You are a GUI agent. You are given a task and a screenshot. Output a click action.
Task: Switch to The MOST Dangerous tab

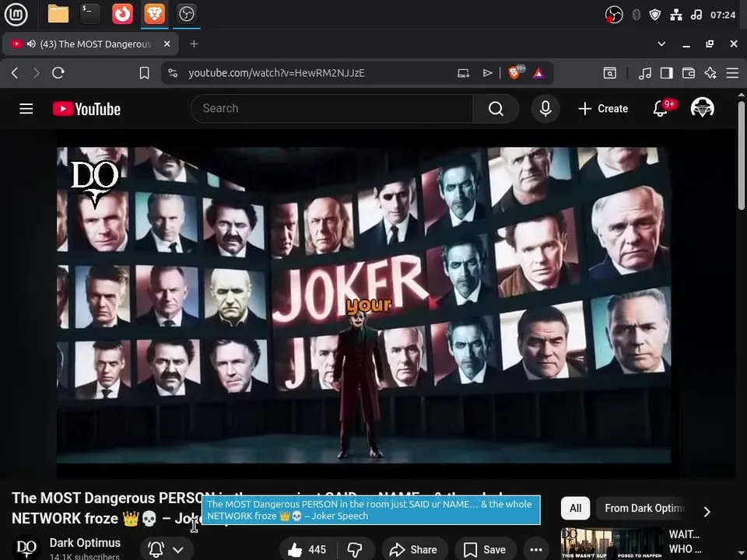click(90, 44)
